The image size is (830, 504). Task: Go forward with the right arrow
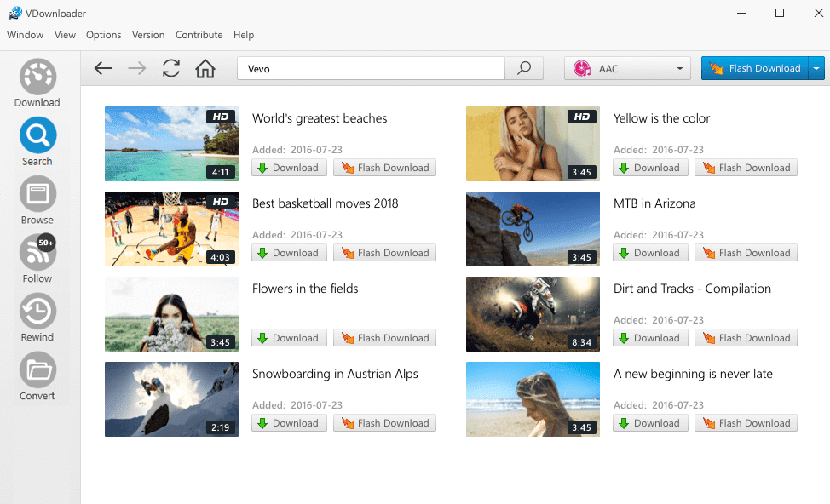(137, 68)
